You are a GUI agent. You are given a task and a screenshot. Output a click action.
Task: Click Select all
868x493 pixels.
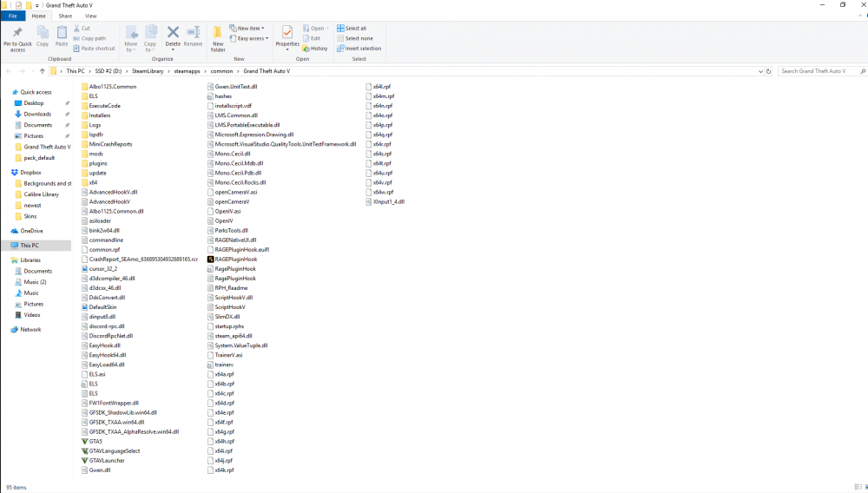[352, 29]
